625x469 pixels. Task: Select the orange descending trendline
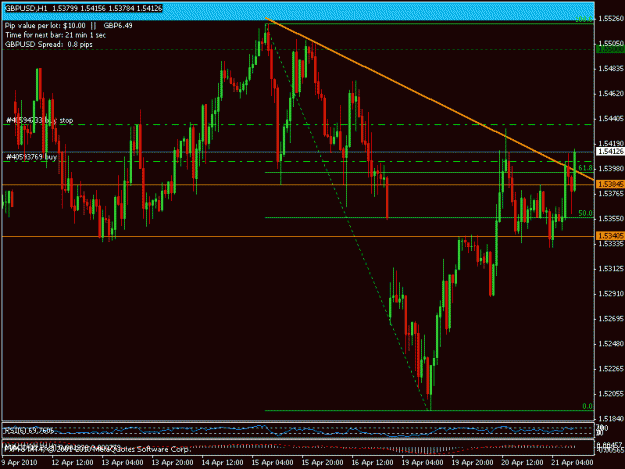[x=429, y=99]
